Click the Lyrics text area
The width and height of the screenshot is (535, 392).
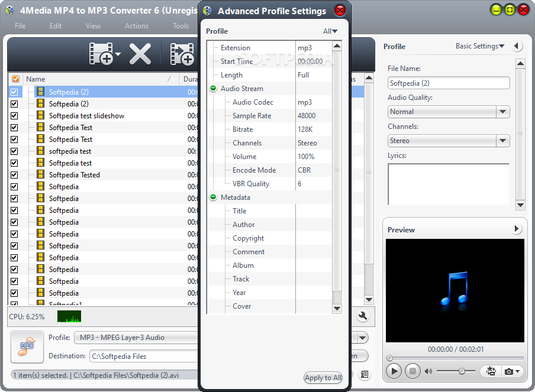[x=449, y=184]
